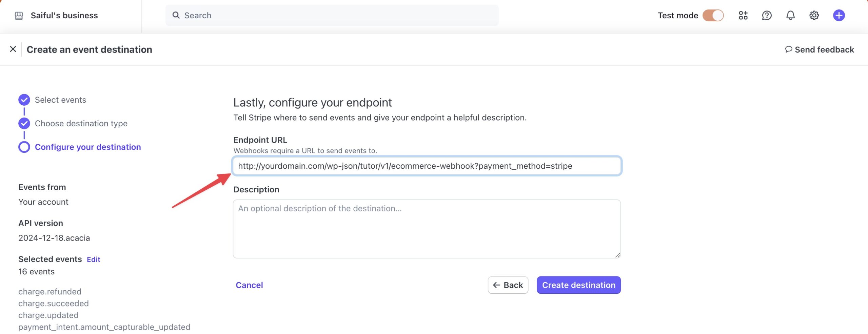Select the Configure your destination step
The image size is (868, 334).
point(88,147)
